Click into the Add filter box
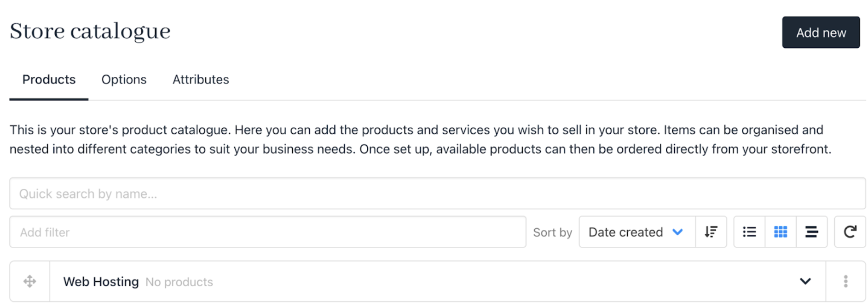This screenshot has height=307, width=868. coord(267,232)
